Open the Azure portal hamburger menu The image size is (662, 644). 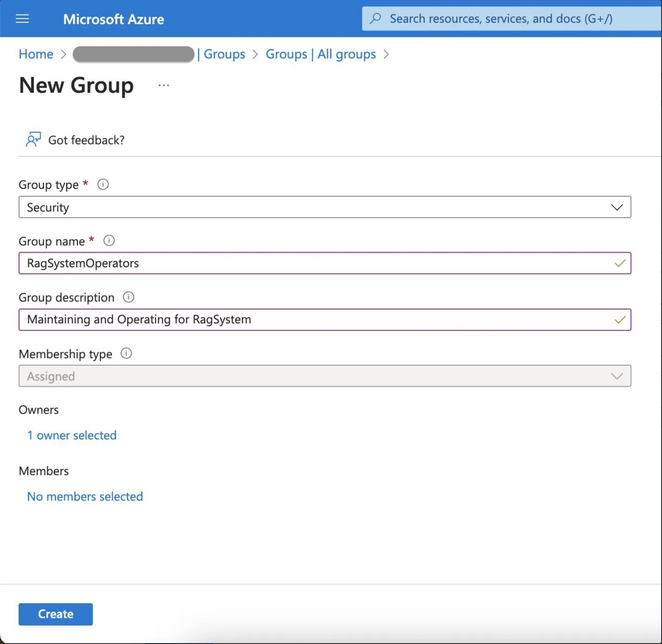22,19
